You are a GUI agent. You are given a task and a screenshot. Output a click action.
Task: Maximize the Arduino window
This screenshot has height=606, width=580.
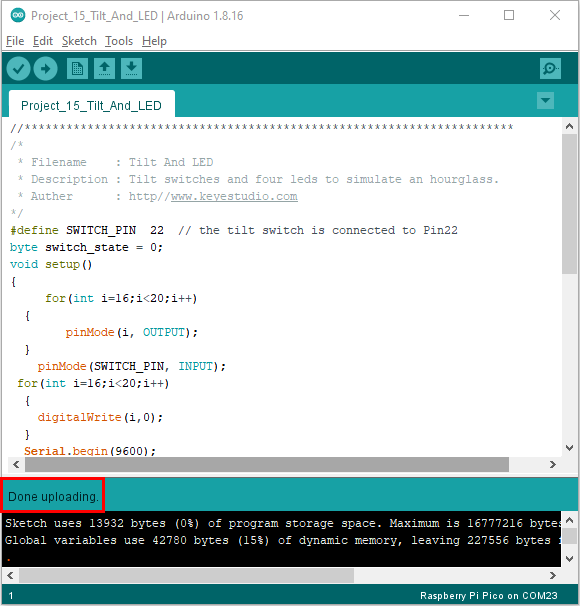(x=509, y=15)
